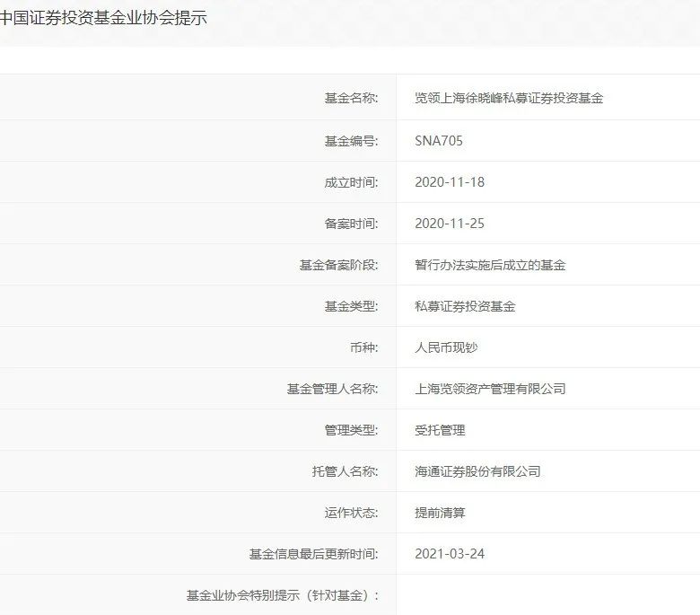Click the 基金名称 label
Viewport: 700px width, 615px height.
pyautogui.click(x=351, y=98)
